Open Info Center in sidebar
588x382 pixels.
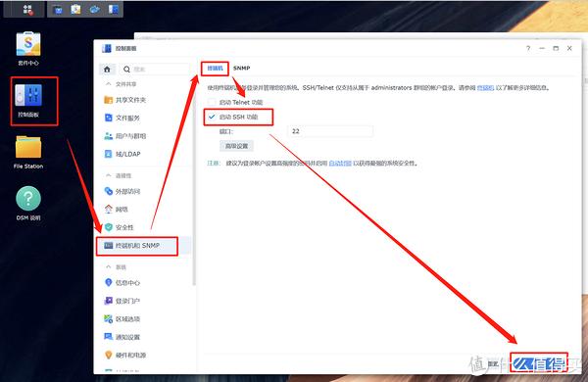pos(122,283)
